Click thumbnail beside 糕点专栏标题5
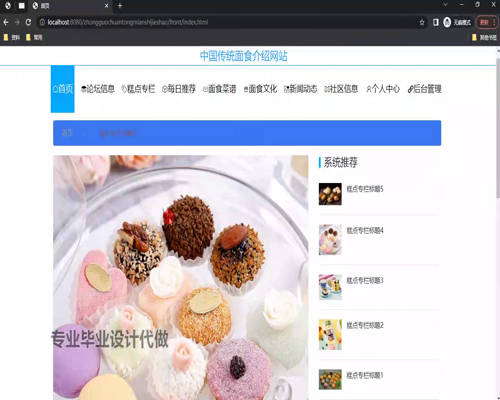Screen dimensions: 500x400 [x=330, y=194]
